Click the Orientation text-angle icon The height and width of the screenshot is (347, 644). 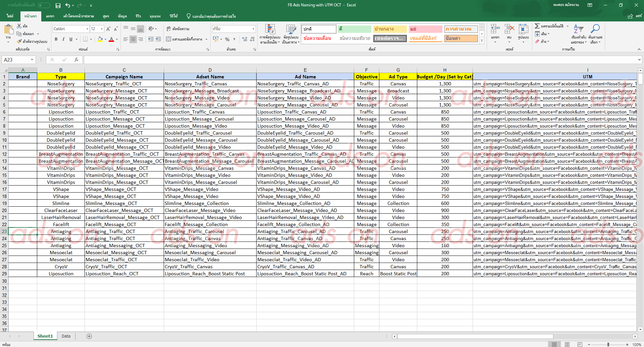point(151,29)
